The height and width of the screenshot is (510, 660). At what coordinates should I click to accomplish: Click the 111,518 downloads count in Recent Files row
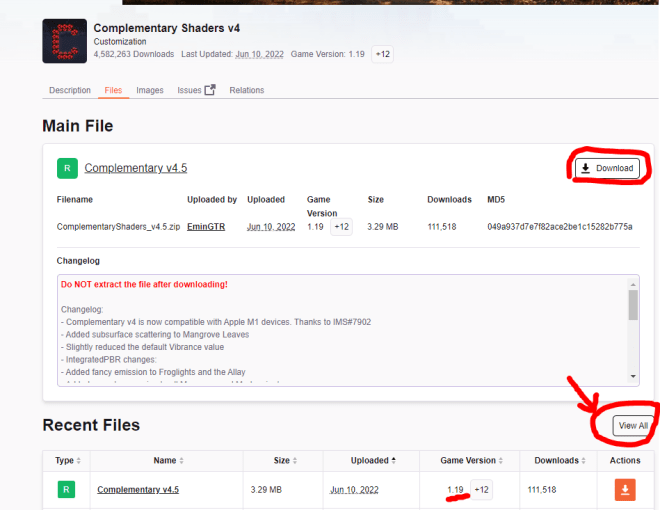(542, 490)
